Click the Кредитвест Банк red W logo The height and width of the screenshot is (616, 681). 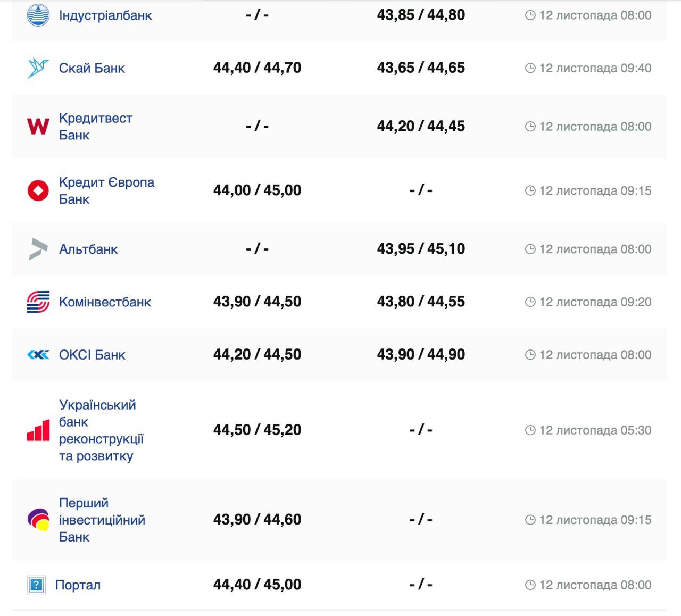[x=38, y=127]
